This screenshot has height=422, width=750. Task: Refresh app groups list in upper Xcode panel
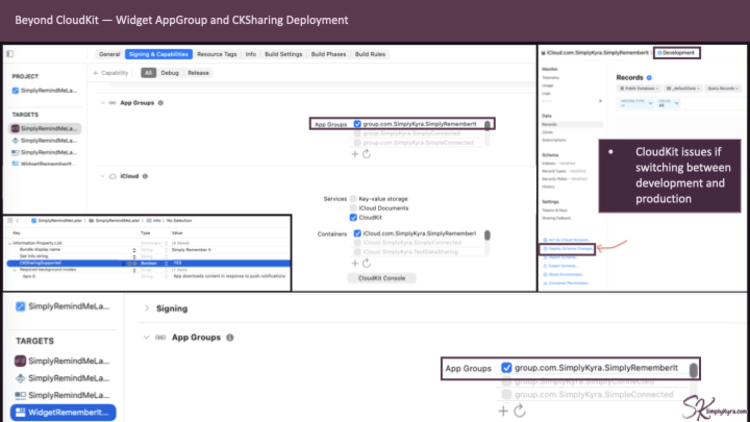coord(366,154)
